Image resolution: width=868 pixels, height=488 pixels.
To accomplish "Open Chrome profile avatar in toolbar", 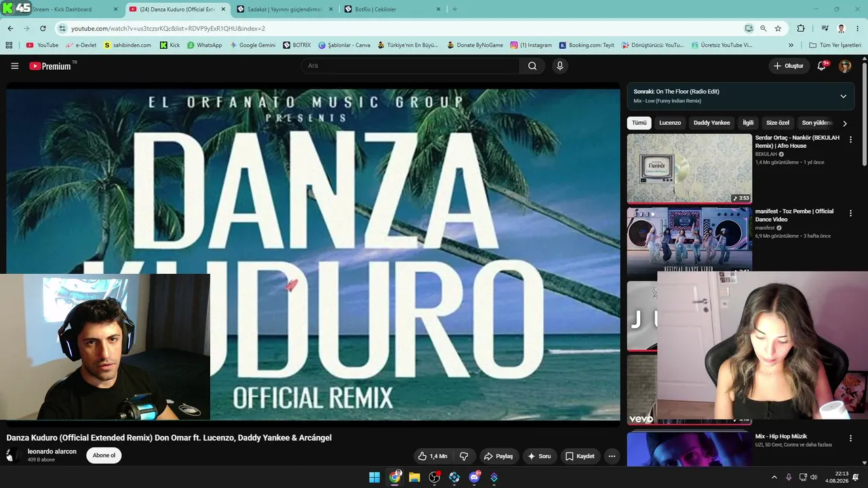I will 841,28.
